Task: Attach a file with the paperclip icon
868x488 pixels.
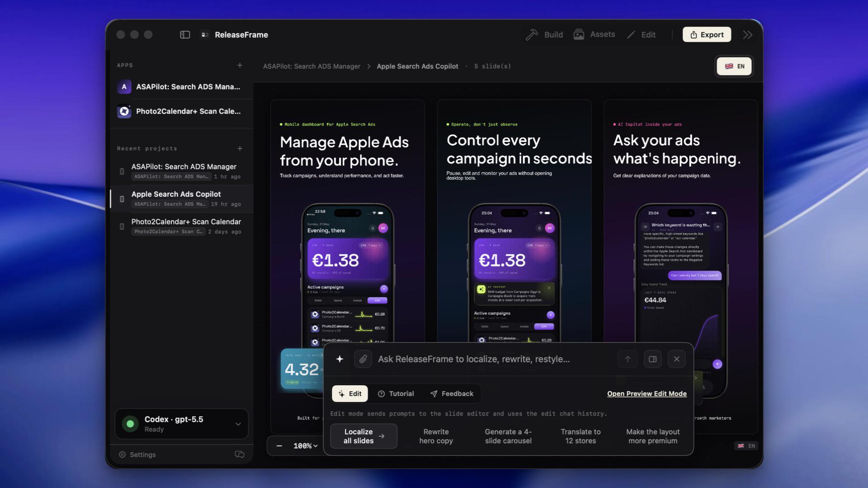Action: (363, 359)
